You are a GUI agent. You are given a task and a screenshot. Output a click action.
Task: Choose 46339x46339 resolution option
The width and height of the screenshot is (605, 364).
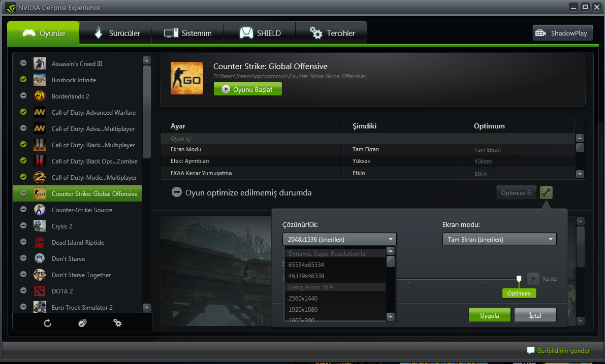[335, 276]
